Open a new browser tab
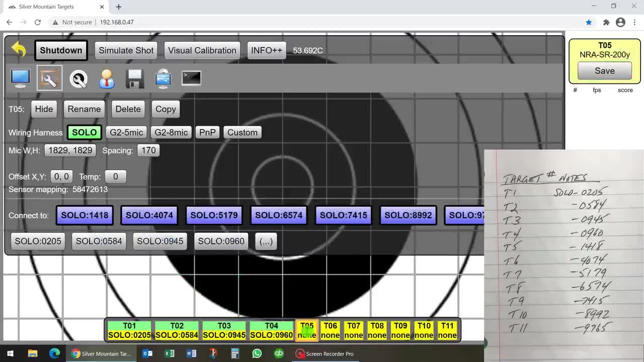 tap(119, 7)
